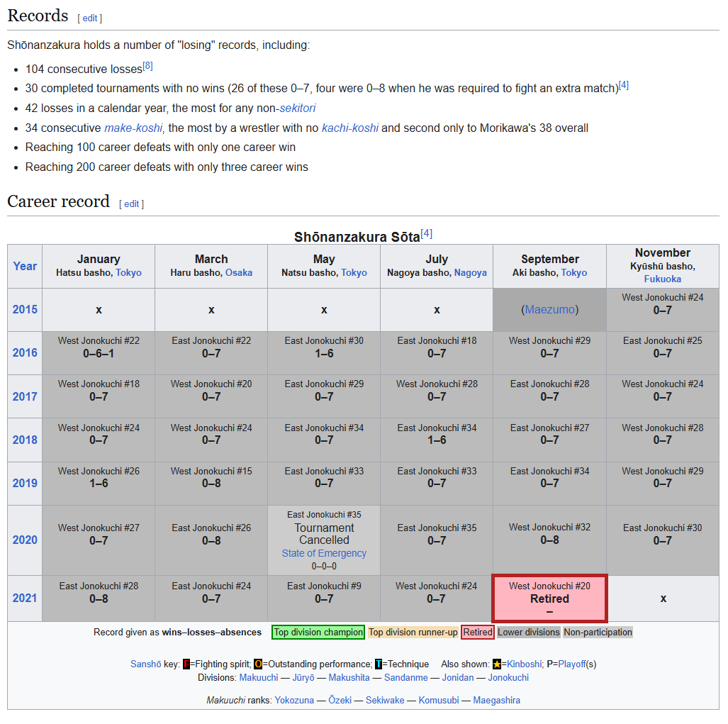Image resolution: width=728 pixels, height=724 pixels.
Task: Click the Top division runner-up legend swatch
Action: [x=413, y=633]
